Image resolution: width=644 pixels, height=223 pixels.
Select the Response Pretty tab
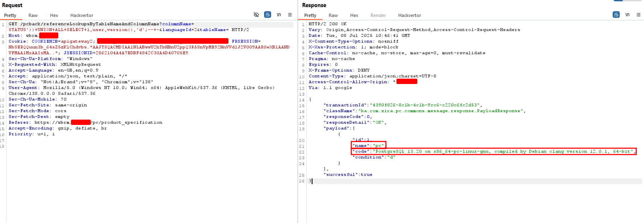pos(310,16)
